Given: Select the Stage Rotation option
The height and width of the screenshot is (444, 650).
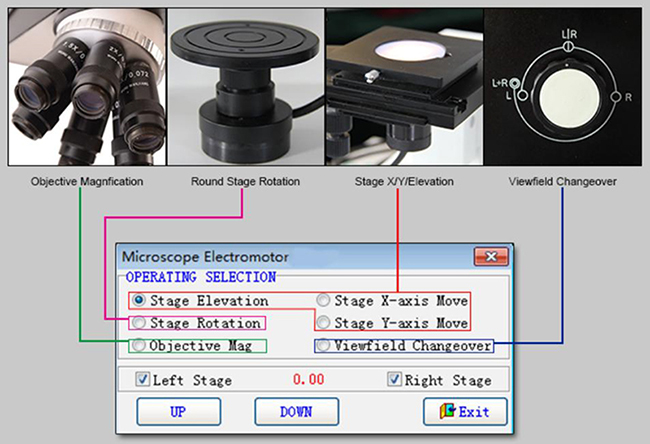Looking at the screenshot, I should click(x=139, y=322).
